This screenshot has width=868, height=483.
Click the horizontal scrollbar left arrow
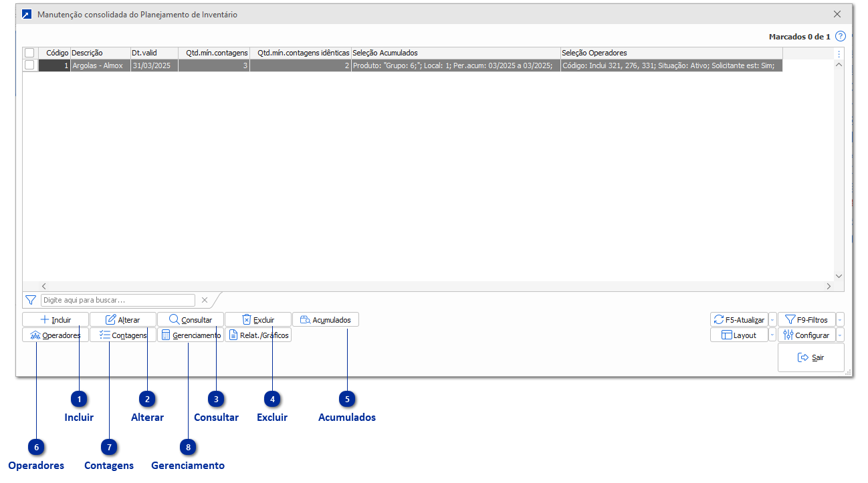(44, 286)
